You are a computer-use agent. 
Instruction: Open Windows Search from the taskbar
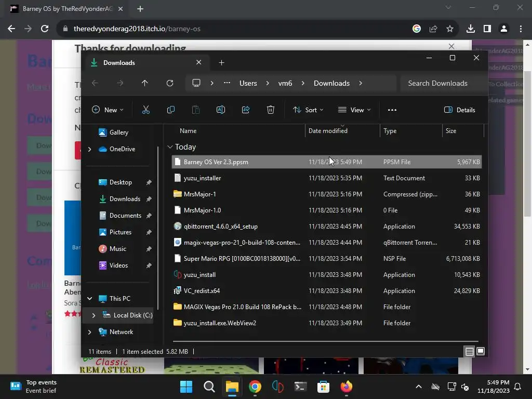pos(209,387)
